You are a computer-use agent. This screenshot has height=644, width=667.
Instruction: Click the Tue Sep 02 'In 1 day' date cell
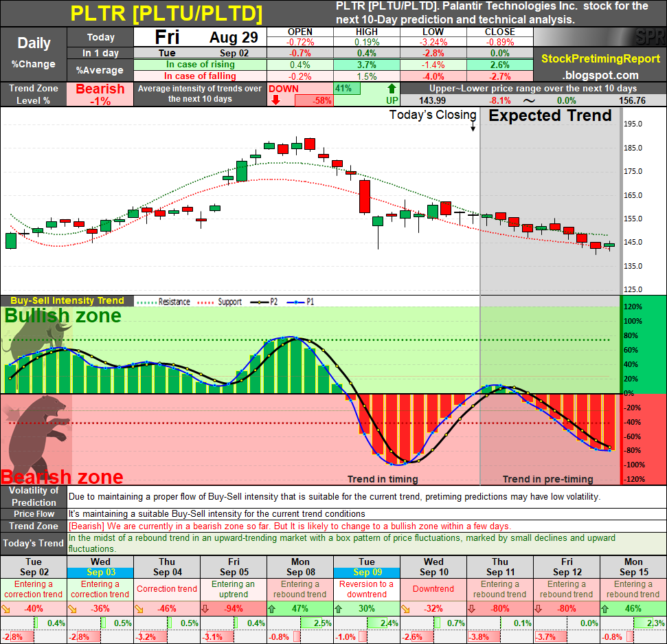(x=201, y=53)
